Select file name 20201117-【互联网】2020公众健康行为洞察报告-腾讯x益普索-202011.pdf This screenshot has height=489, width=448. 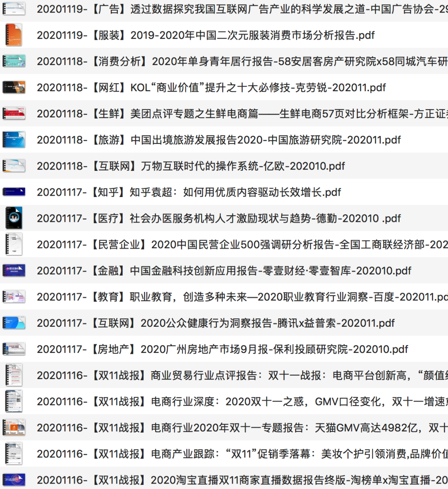pos(216,323)
